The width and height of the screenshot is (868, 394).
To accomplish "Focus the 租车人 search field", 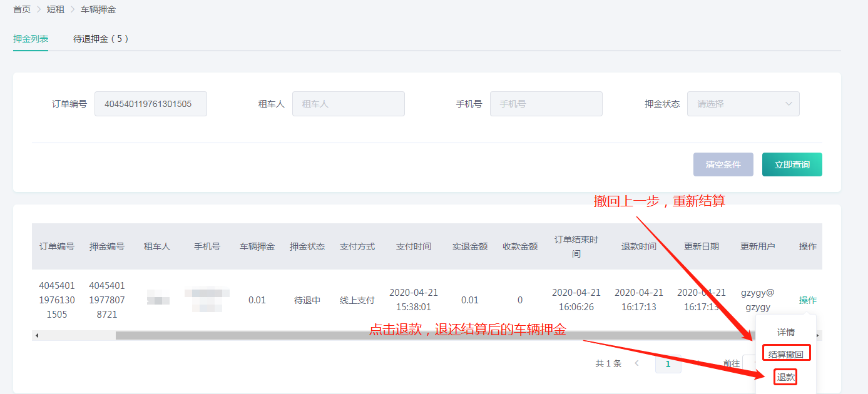I will pyautogui.click(x=348, y=104).
